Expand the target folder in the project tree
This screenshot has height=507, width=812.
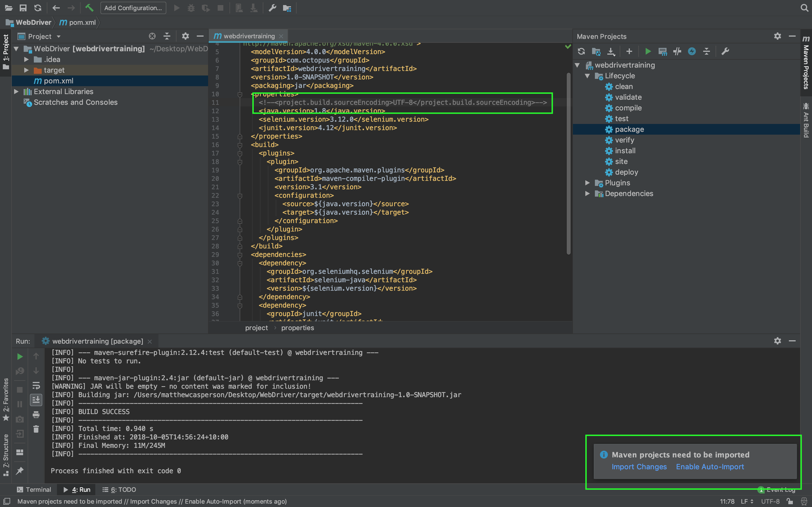coord(26,70)
